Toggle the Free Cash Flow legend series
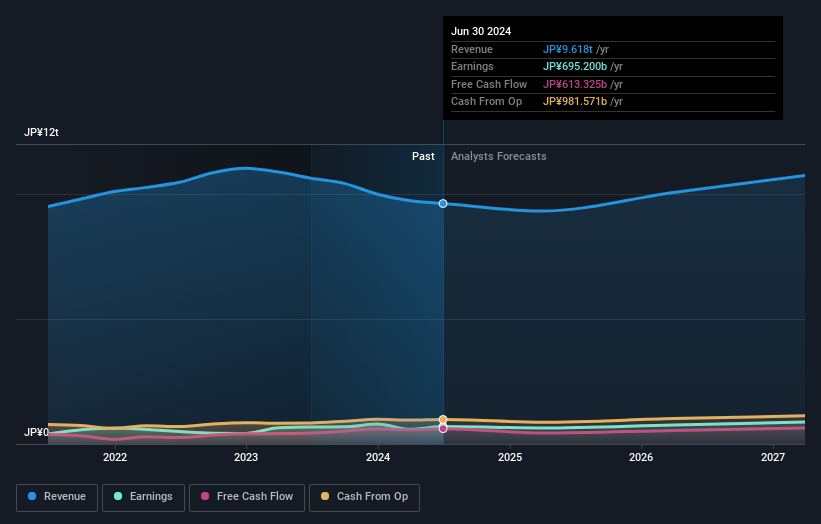This screenshot has width=821, height=524. point(247,497)
